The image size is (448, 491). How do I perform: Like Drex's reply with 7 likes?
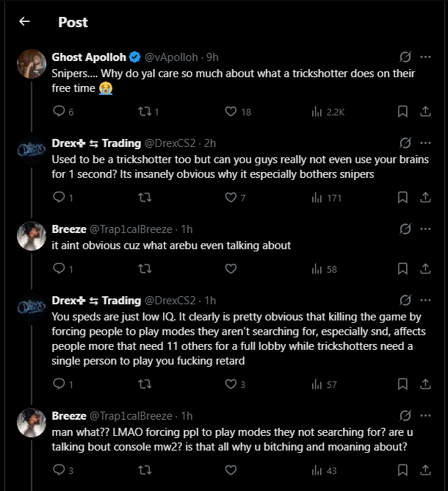point(231,197)
